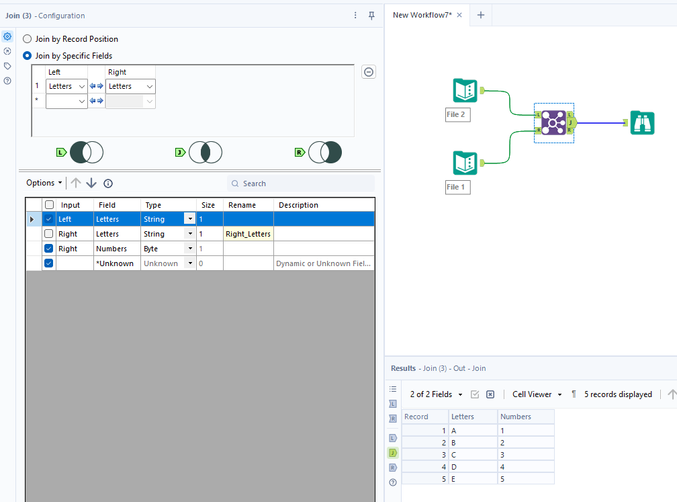The width and height of the screenshot is (677, 502).
Task: Swap fields arrows in the blank join row
Action: click(96, 101)
